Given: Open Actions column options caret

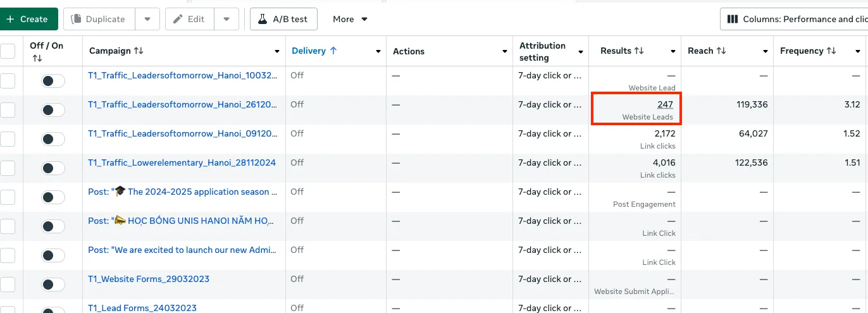Looking at the screenshot, I should [x=505, y=51].
